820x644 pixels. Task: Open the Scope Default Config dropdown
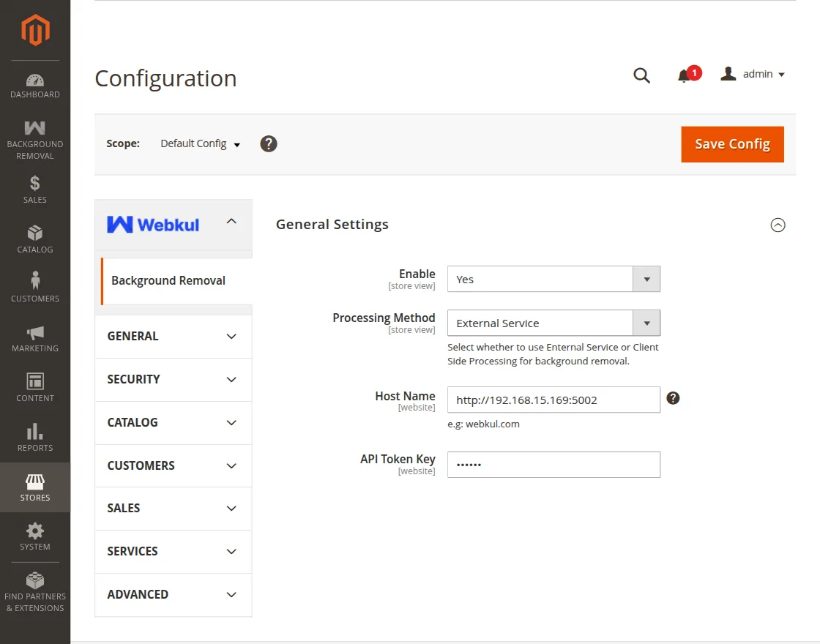point(199,143)
